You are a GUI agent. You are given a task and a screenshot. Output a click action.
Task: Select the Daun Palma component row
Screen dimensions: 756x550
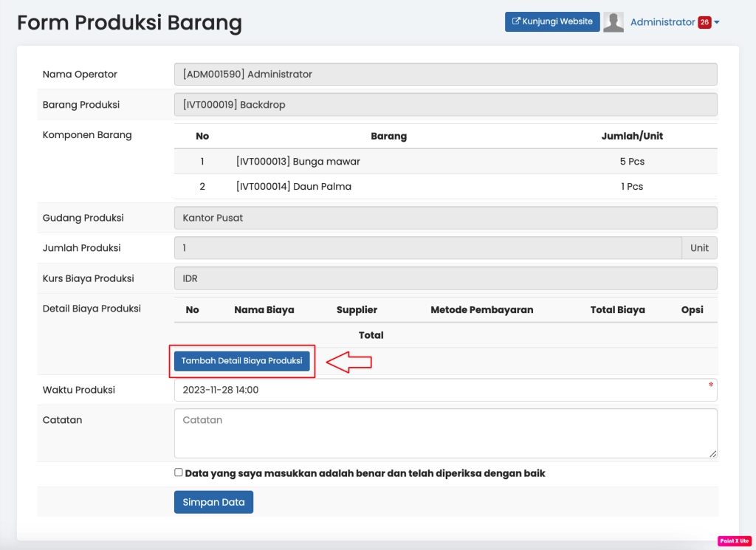pyautogui.click(x=445, y=187)
